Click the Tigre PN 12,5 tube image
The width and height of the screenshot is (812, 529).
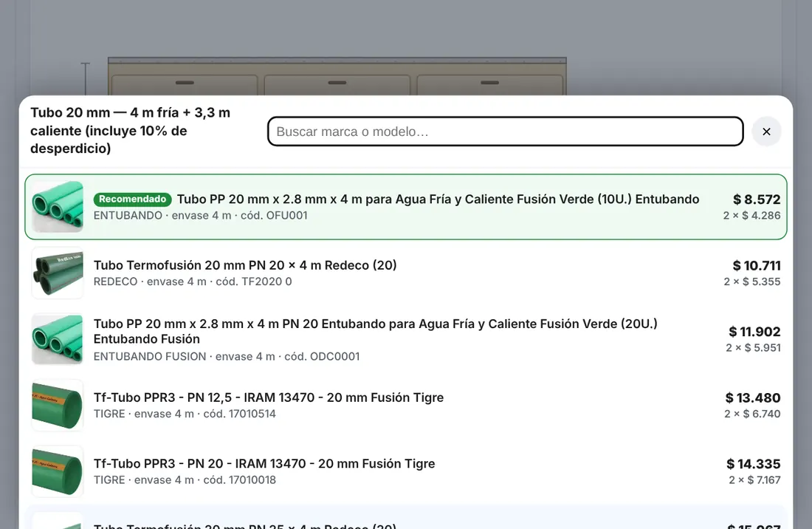coord(58,405)
